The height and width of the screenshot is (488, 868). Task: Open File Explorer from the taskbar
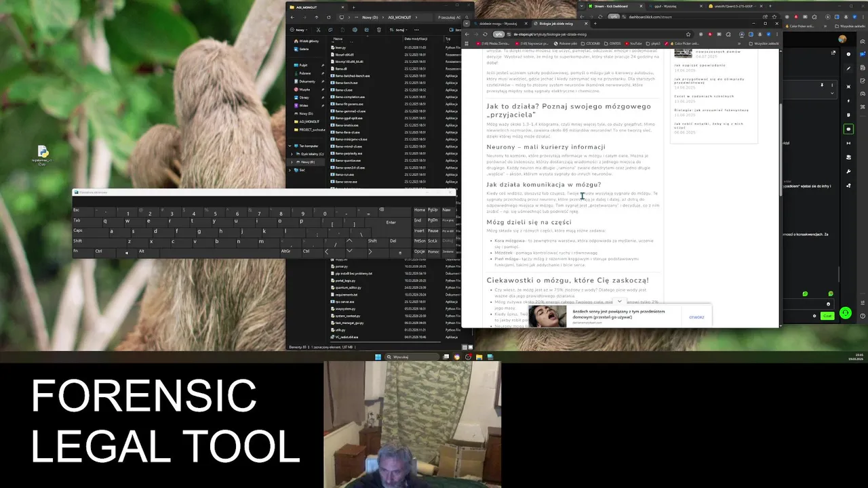[x=479, y=357]
